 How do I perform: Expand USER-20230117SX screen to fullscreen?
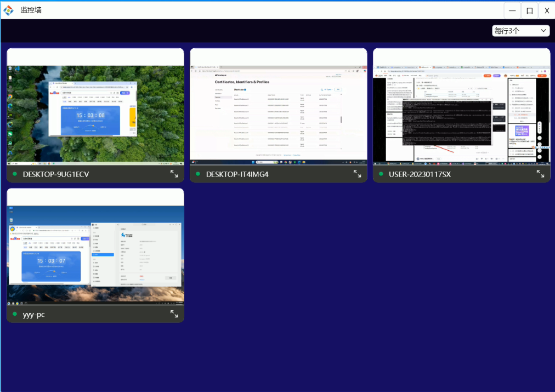click(540, 174)
